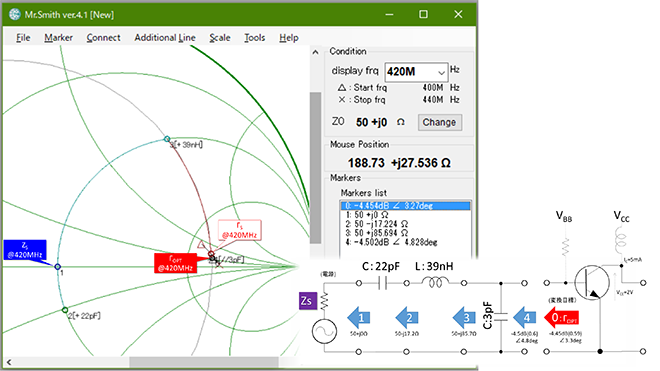Click the left arrow of horizontal scrollbar
Screen dimensions: 660x371
pos(9,362)
